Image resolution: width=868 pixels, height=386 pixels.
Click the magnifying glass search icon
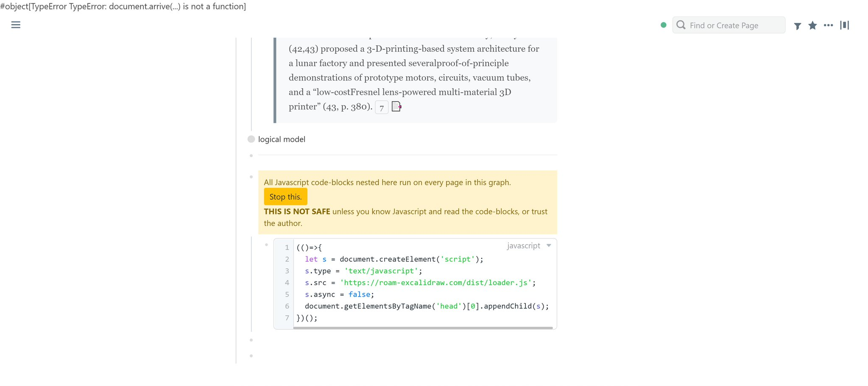pyautogui.click(x=680, y=25)
